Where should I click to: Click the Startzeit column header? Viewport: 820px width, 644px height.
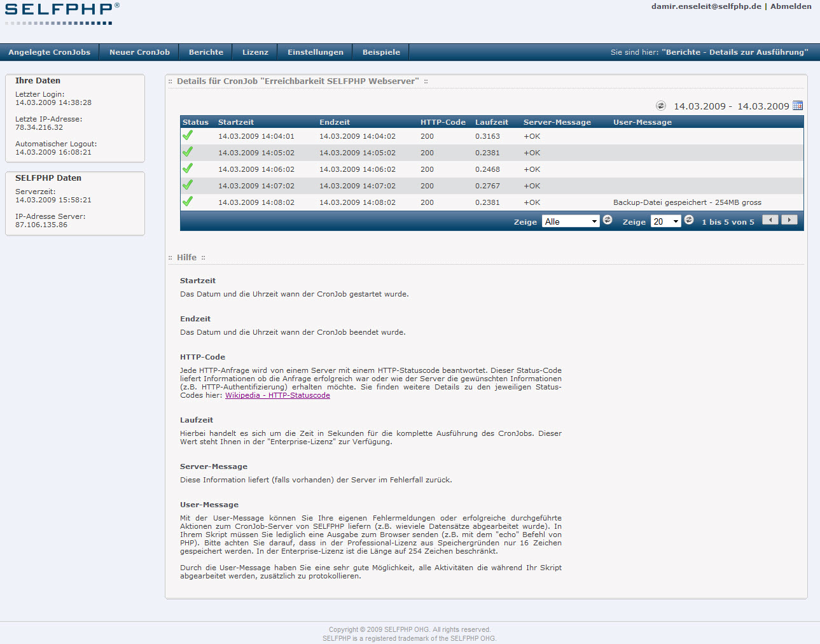point(236,122)
